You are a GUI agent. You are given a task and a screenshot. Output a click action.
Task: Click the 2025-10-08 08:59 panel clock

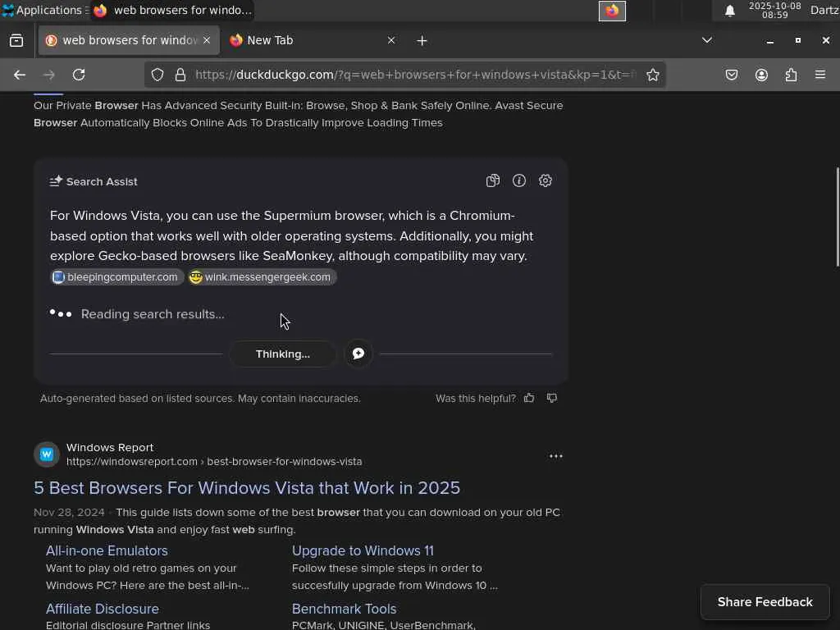click(x=774, y=11)
